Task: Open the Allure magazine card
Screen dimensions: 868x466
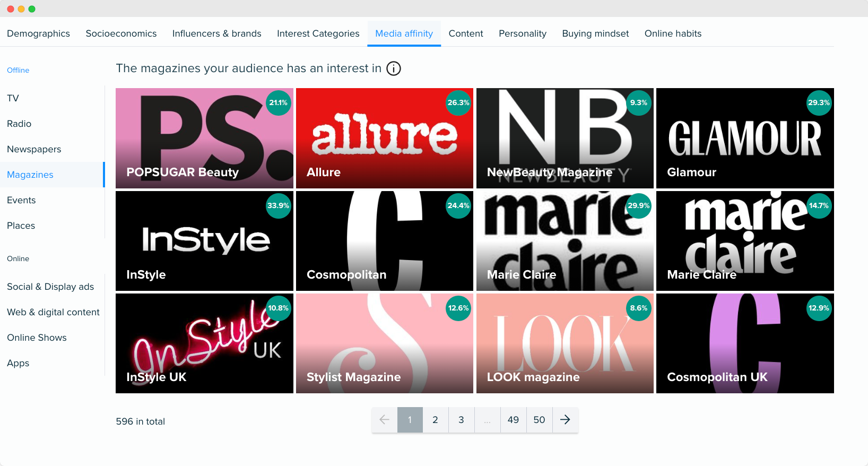Action: pos(385,138)
